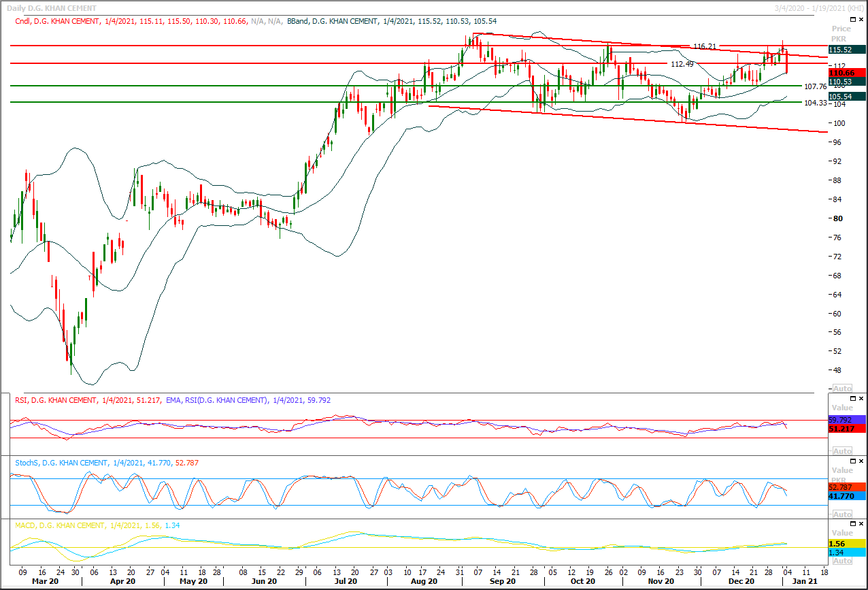Click Auto scale on the RSI axis
The width and height of the screenshot is (868, 590).
click(842, 451)
